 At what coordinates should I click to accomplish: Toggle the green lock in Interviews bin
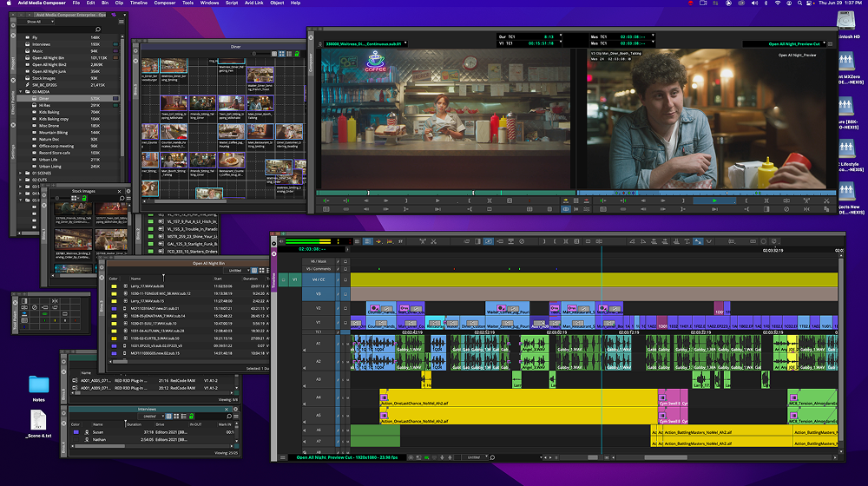point(192,417)
